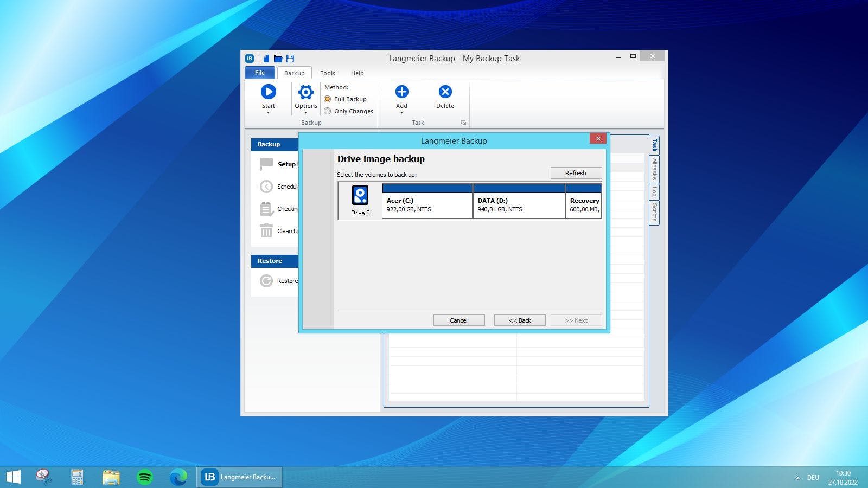The height and width of the screenshot is (488, 868).
Task: Open the File menu
Action: point(260,73)
